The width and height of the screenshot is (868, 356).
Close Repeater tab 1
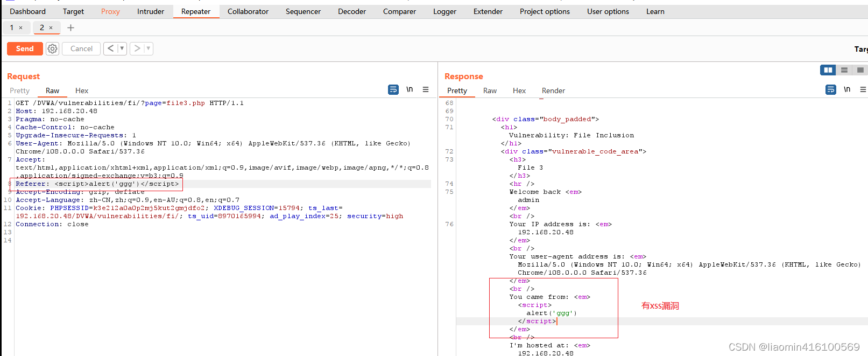(21, 28)
